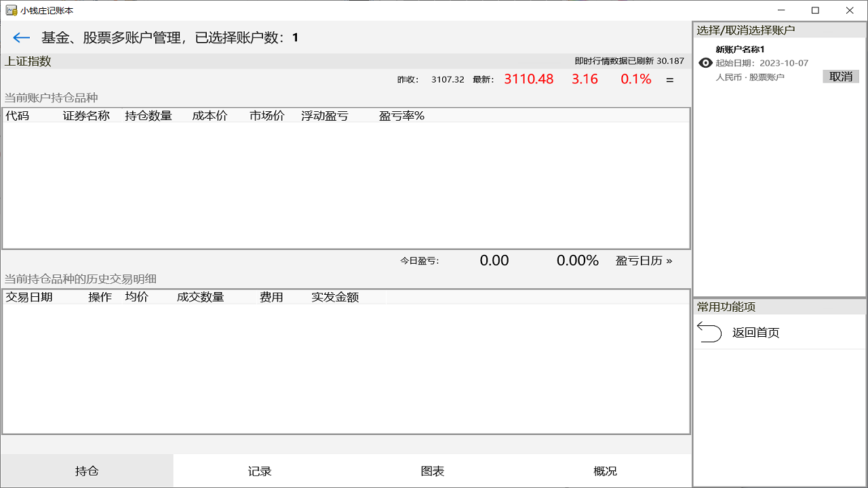The image size is (868, 488).
Task: Click the red latest index price 3110.48
Action: [x=528, y=79]
